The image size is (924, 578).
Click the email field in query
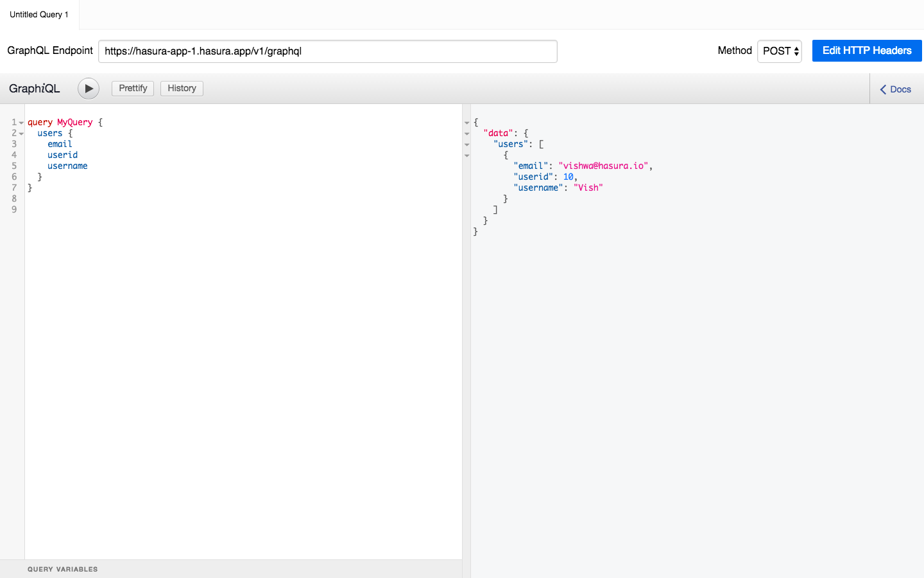point(60,144)
